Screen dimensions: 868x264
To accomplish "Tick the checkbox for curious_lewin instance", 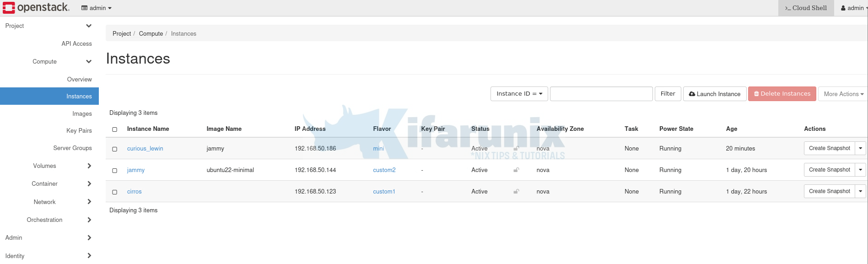I will 115,149.
